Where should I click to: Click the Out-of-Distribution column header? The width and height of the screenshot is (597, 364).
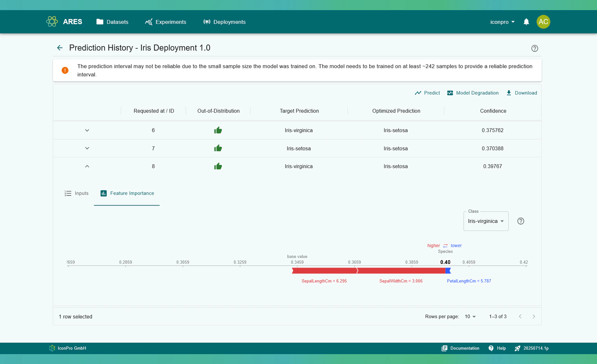tap(218, 111)
